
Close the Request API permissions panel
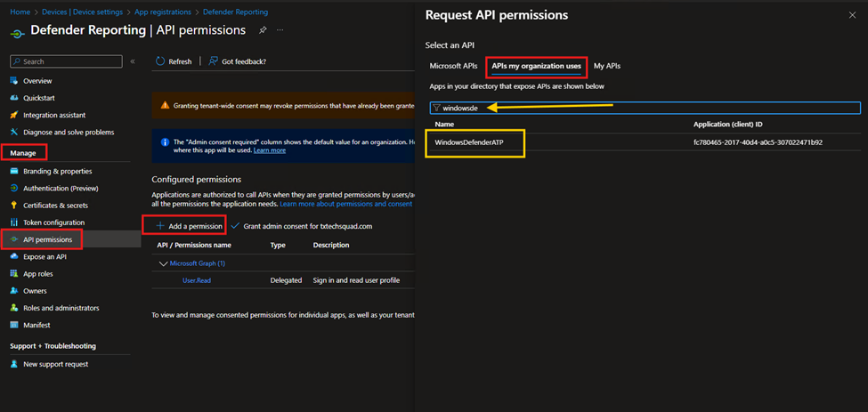click(852, 15)
